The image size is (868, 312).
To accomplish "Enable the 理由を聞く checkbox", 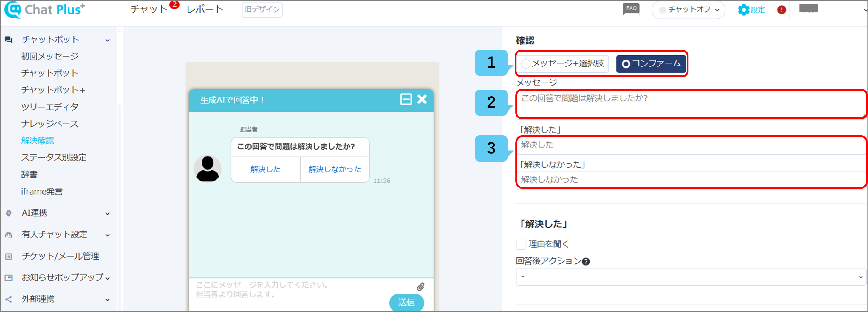I will tap(521, 244).
